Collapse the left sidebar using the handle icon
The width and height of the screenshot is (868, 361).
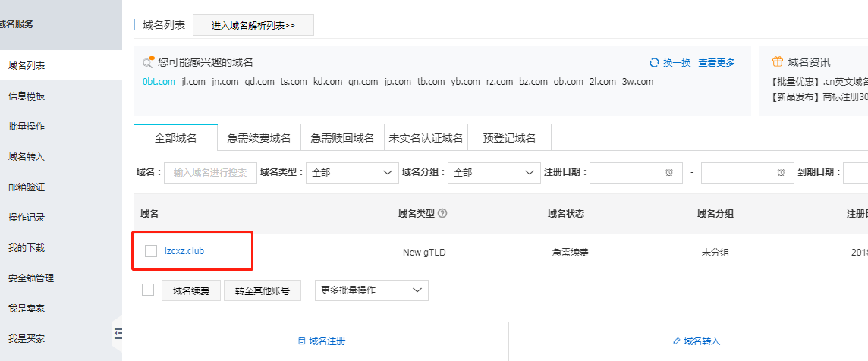[118, 331]
